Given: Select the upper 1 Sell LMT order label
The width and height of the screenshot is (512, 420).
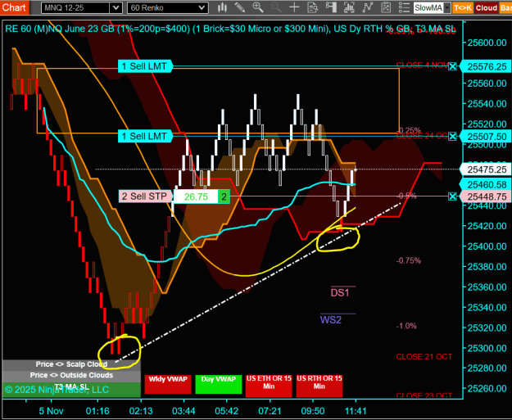Looking at the screenshot, I should click(145, 66).
